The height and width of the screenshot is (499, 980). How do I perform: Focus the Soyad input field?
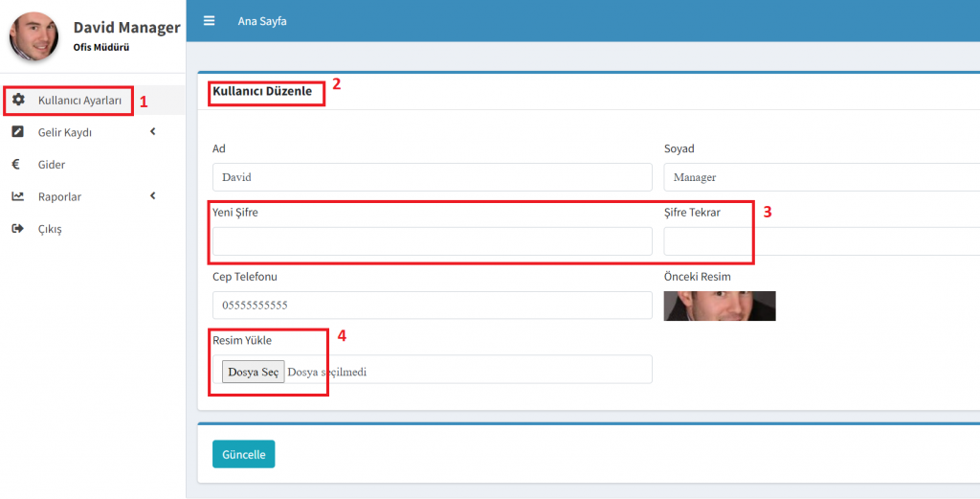point(821,177)
